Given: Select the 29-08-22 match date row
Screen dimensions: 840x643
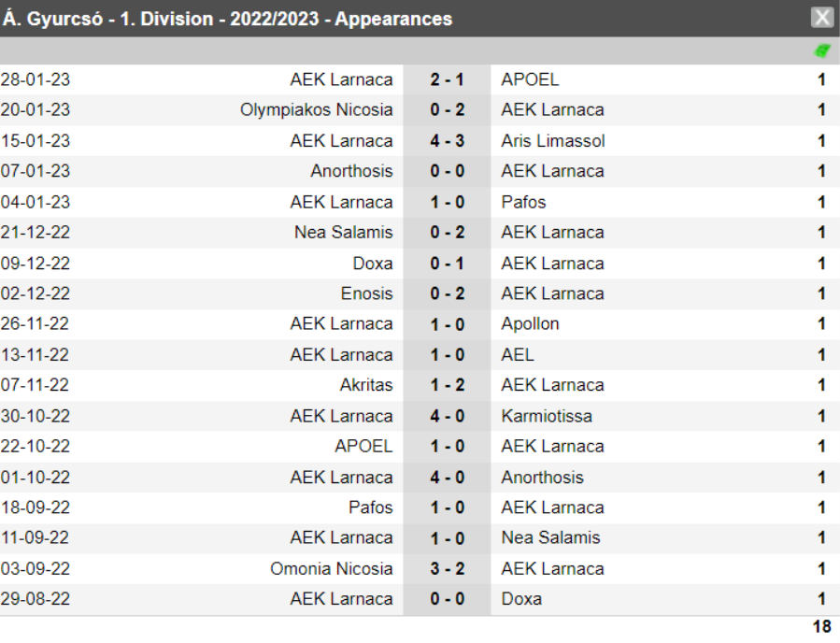Looking at the screenshot, I should tap(420, 599).
